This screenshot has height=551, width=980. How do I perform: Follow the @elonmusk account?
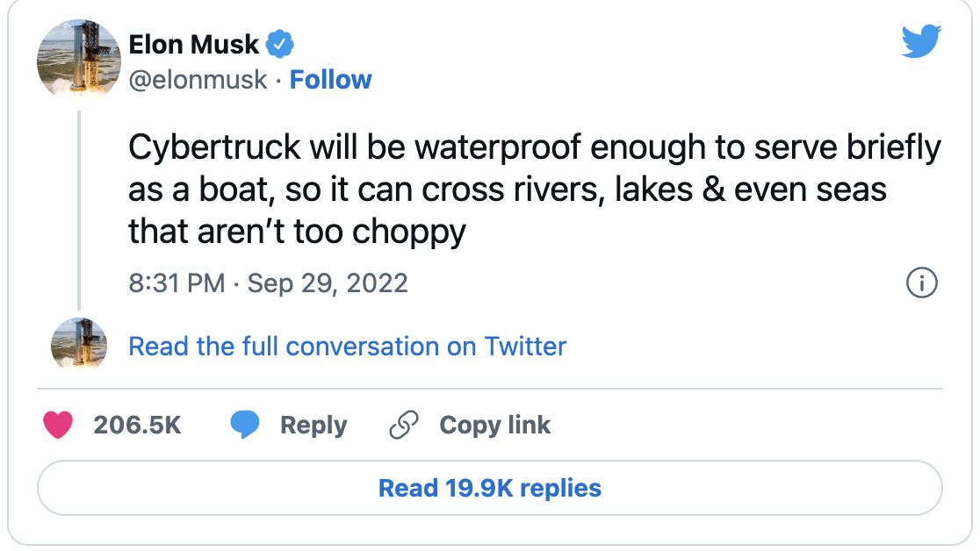tap(330, 80)
